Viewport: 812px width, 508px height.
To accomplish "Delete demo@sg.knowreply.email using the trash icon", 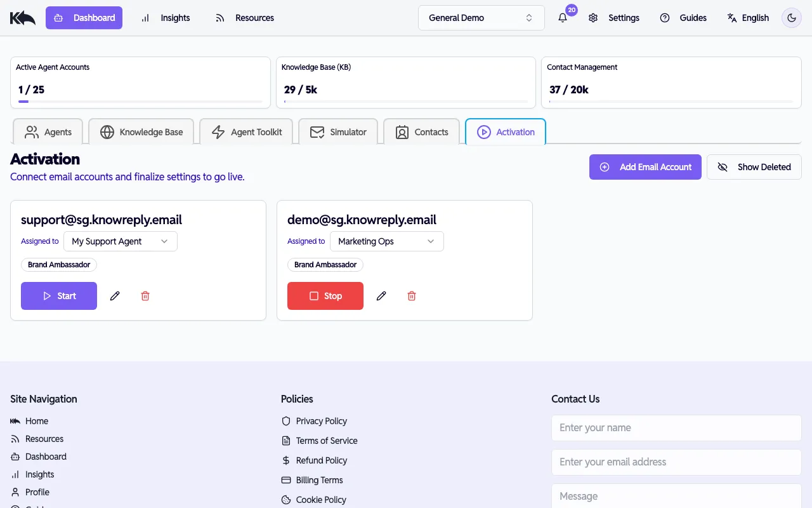I will 411,296.
